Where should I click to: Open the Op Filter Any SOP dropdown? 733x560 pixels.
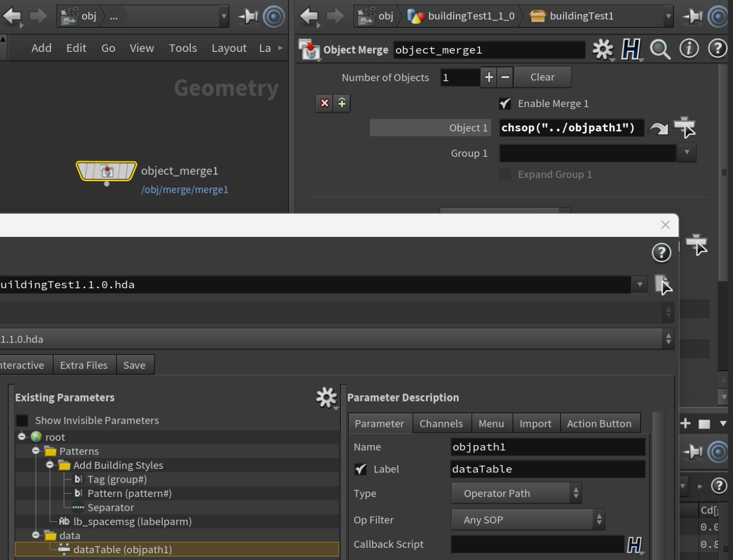tap(528, 520)
